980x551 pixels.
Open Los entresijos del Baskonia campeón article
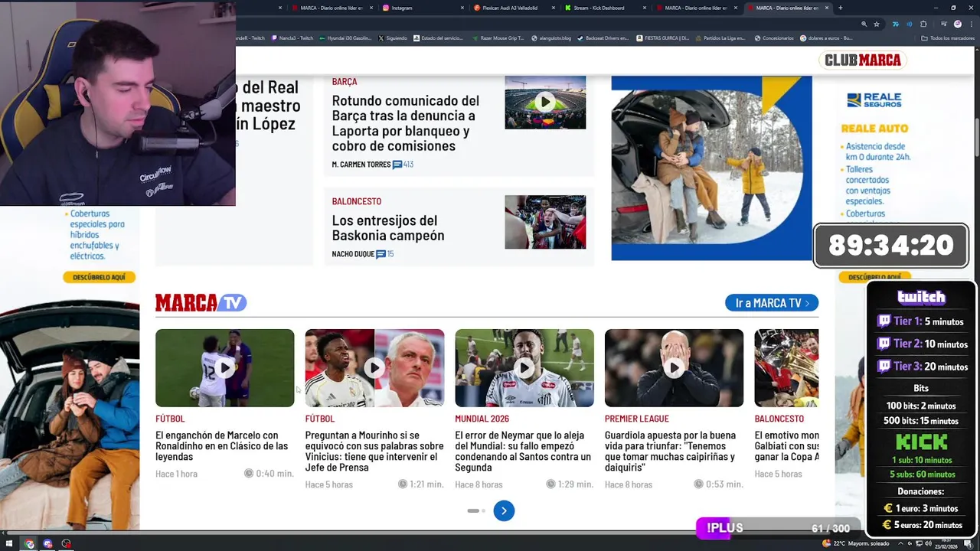pos(388,228)
